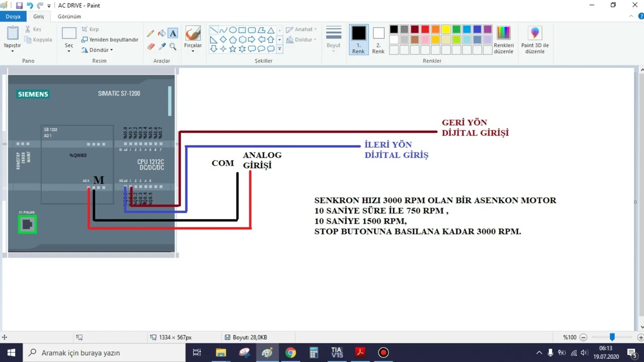
Task: Select the Pencil tool
Action: point(150,33)
